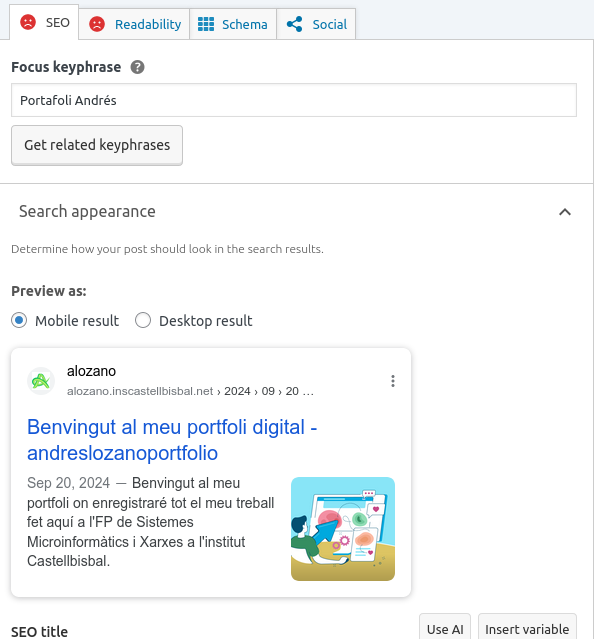
Task: Switch to the Readability tab
Action: click(x=134, y=24)
